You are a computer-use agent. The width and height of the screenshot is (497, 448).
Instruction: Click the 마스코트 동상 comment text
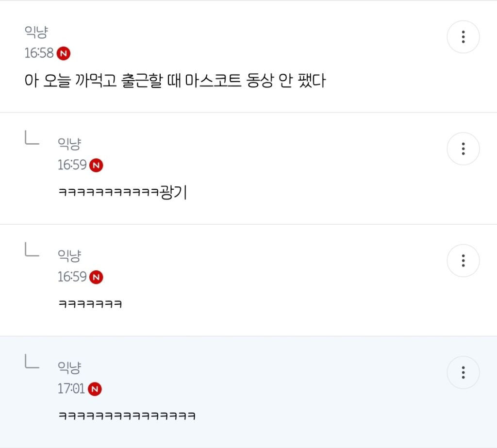[x=175, y=81]
